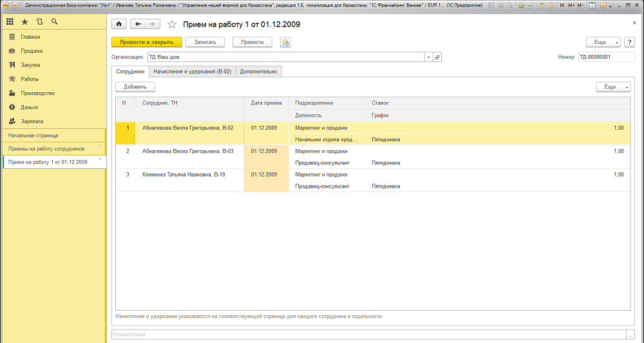Open the table's Еще dropdown menu
This screenshot has width=644, height=343.
coord(613,86)
